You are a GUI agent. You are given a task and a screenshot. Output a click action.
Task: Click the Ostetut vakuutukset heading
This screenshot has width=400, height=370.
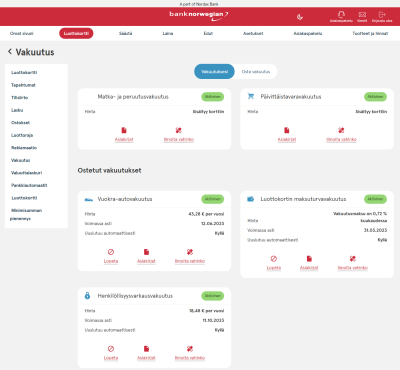tap(109, 170)
